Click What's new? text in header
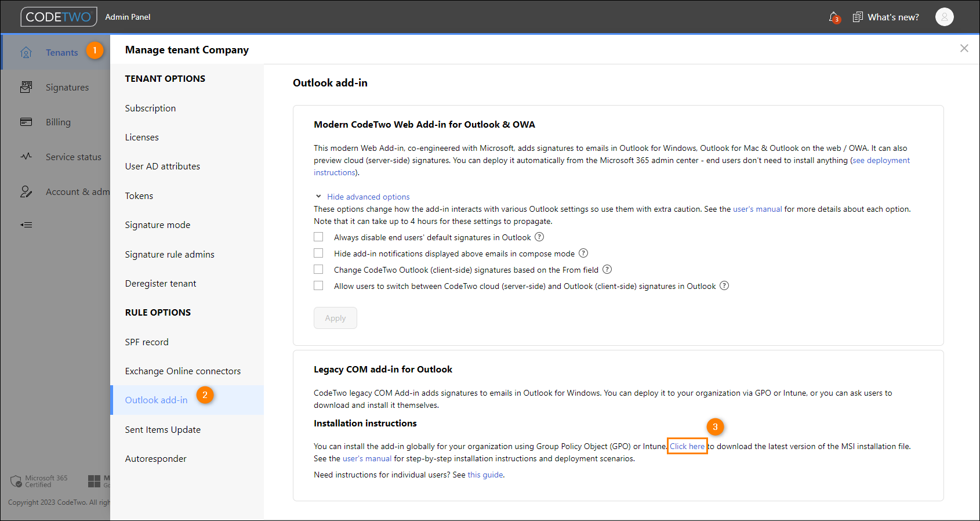Viewport: 980px width, 521px height. coord(893,17)
